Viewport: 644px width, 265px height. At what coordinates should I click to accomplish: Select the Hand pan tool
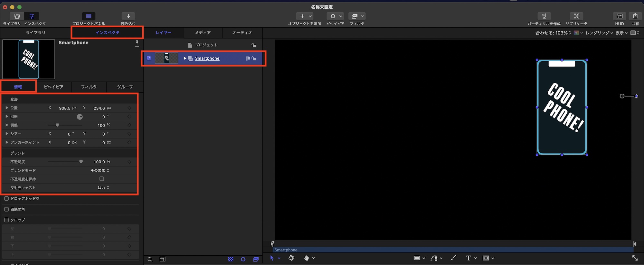point(307,258)
